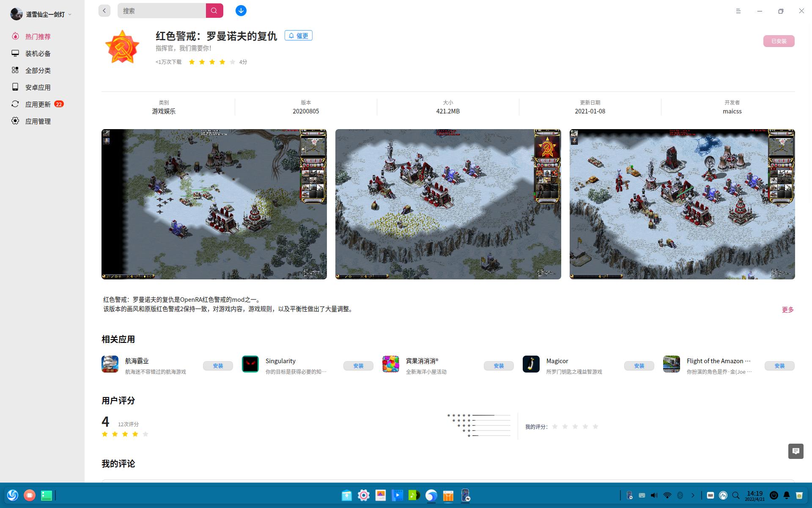Click 已安装 button at top right
The height and width of the screenshot is (508, 812).
(779, 41)
